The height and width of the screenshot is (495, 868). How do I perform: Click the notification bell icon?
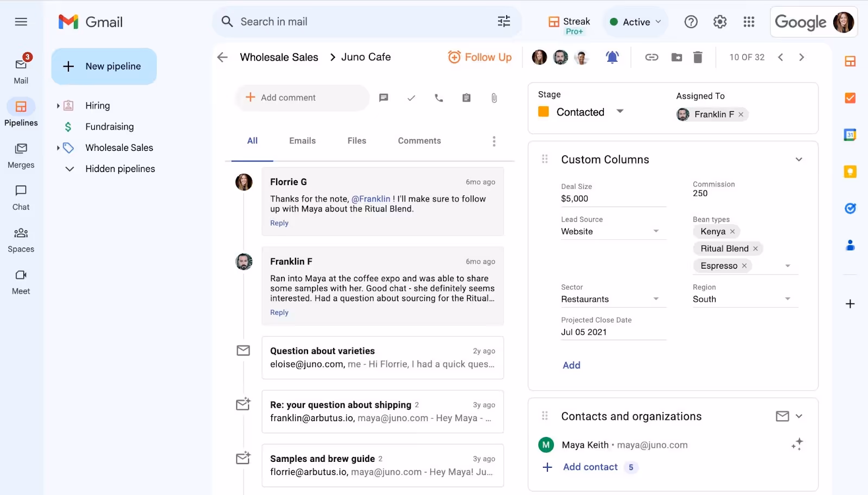(612, 57)
